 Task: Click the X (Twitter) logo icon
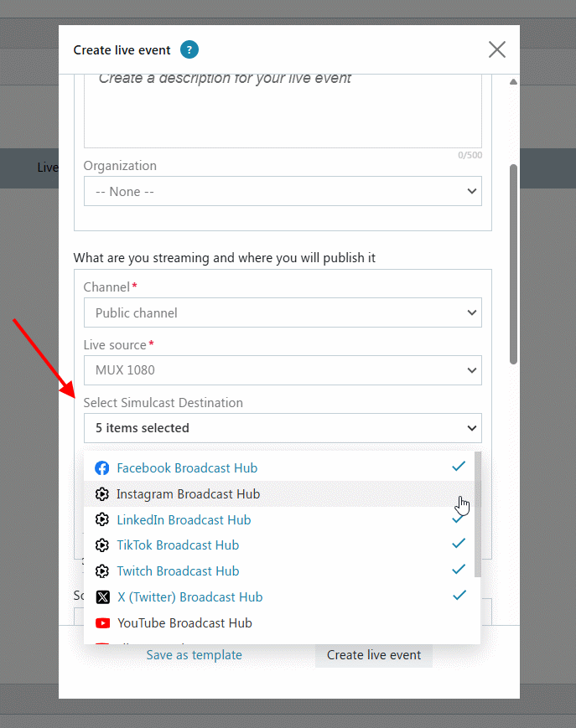tap(102, 597)
